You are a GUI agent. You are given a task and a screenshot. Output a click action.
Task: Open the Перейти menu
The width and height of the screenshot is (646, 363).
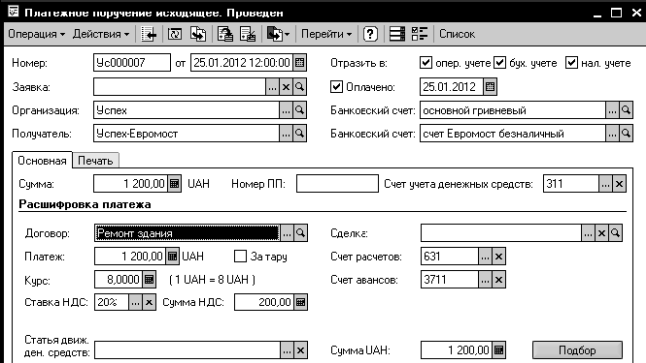click(326, 34)
